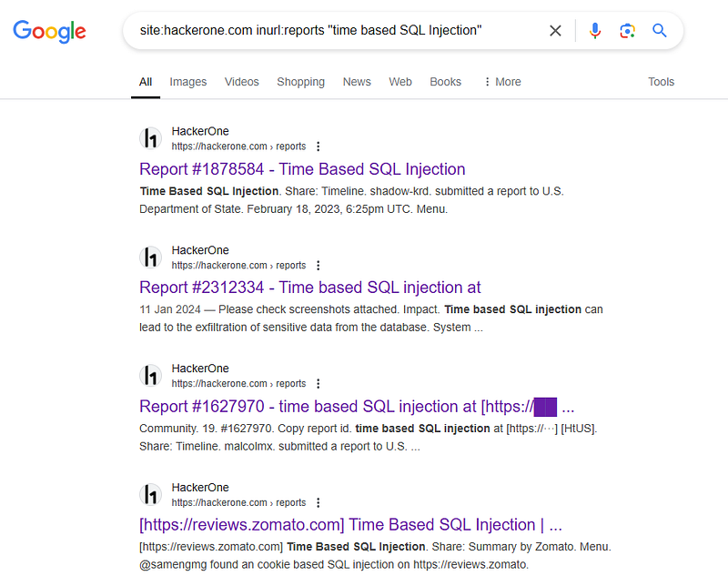
Task: Open reviews.zomato.com Time Based SQL Injection result
Action: tap(350, 525)
